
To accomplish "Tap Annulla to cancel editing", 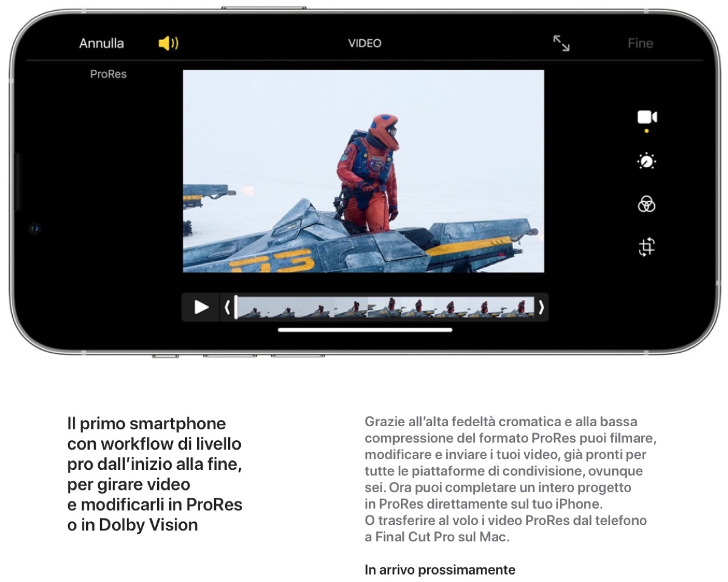I will (x=101, y=43).
